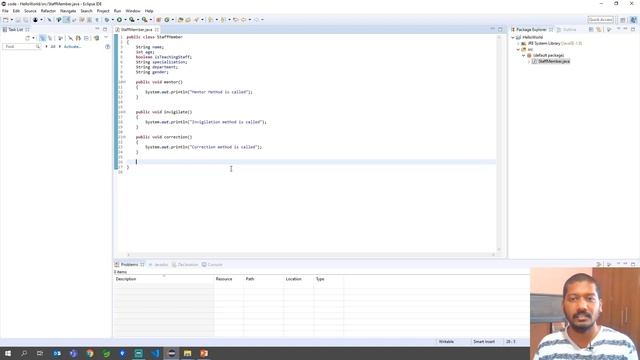Open the New dropdown arrow in toolbar
The width and height of the screenshot is (640, 360).
click(x=11, y=20)
